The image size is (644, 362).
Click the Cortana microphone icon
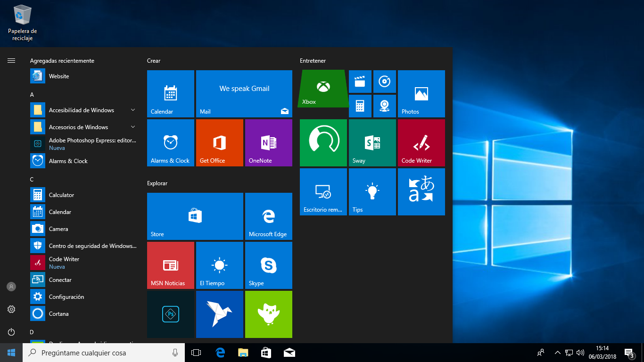[175, 353]
